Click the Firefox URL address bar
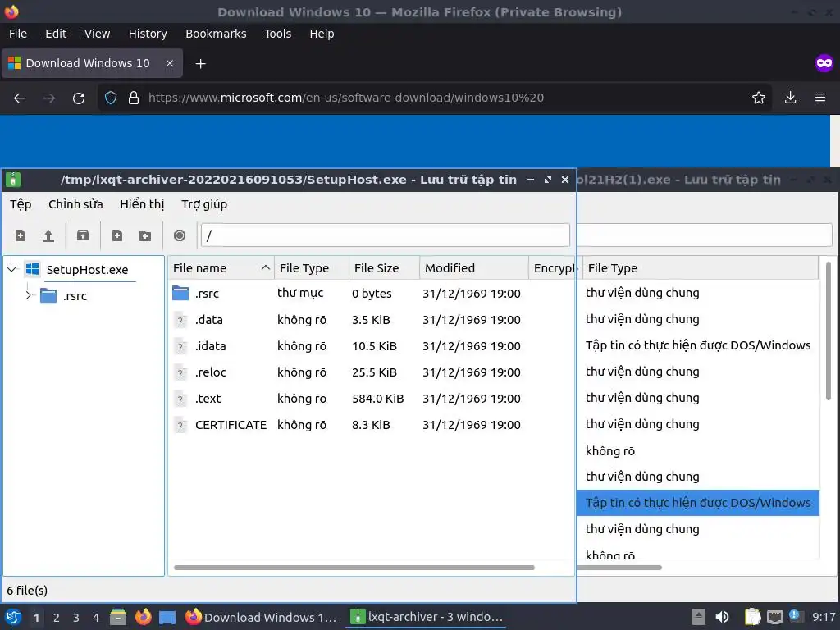The height and width of the screenshot is (630, 840). point(434,98)
